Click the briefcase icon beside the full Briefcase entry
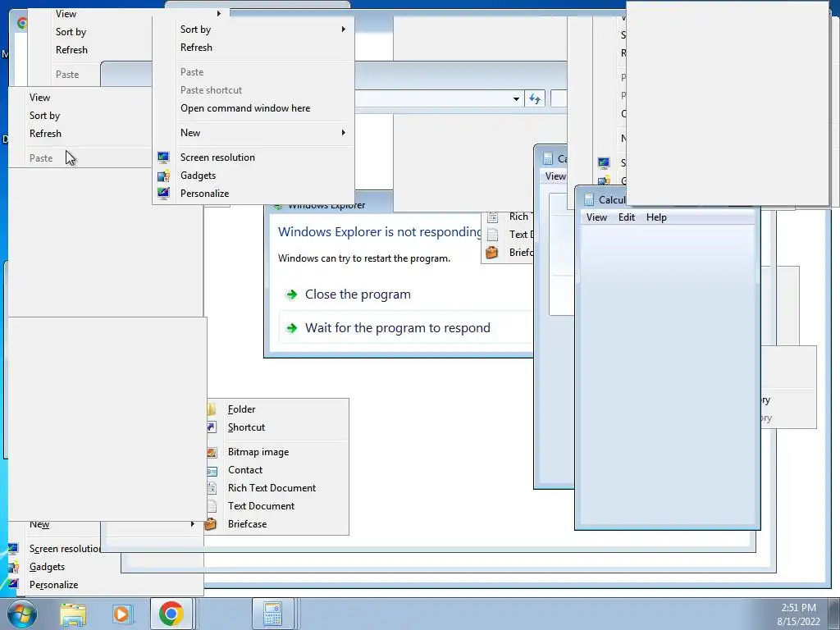The width and height of the screenshot is (840, 630). click(x=211, y=524)
